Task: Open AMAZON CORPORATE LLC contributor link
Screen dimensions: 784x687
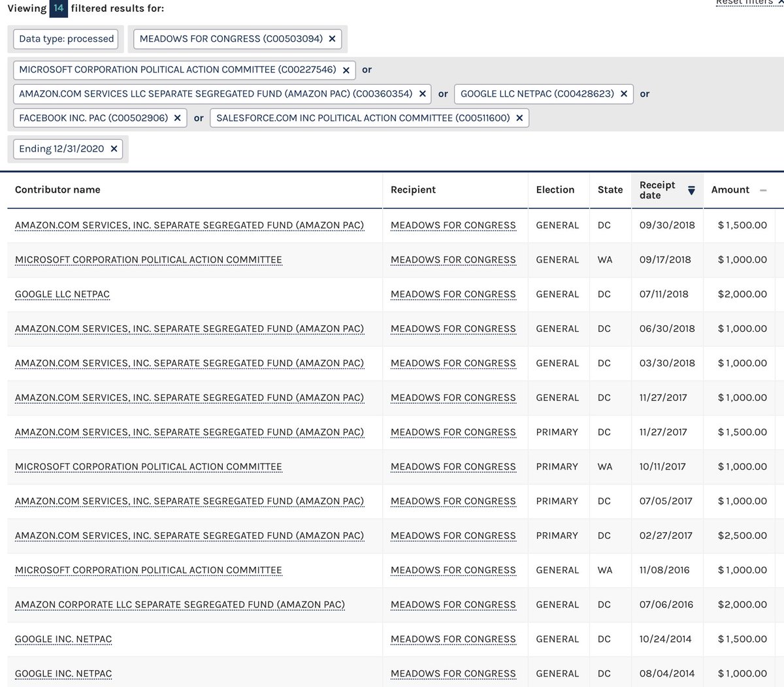Action: (180, 605)
